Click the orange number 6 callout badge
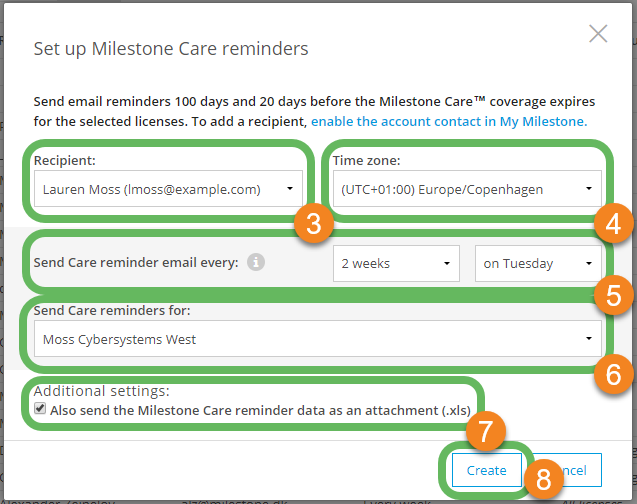637x504 pixels. point(613,374)
